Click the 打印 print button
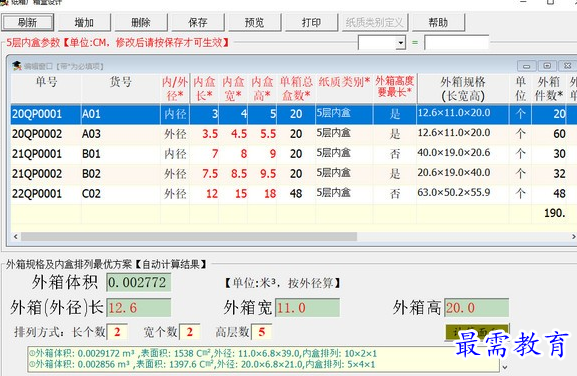 [311, 22]
